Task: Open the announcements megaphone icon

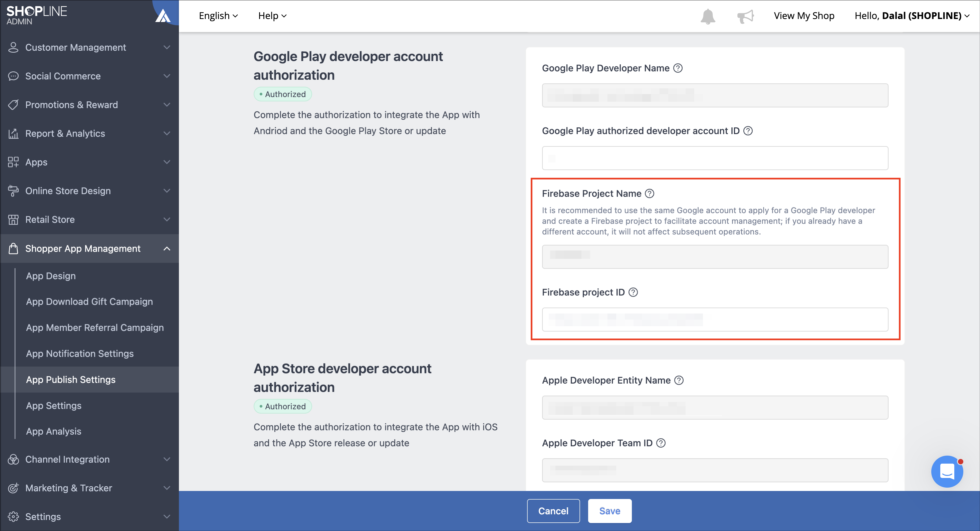Action: pos(745,16)
